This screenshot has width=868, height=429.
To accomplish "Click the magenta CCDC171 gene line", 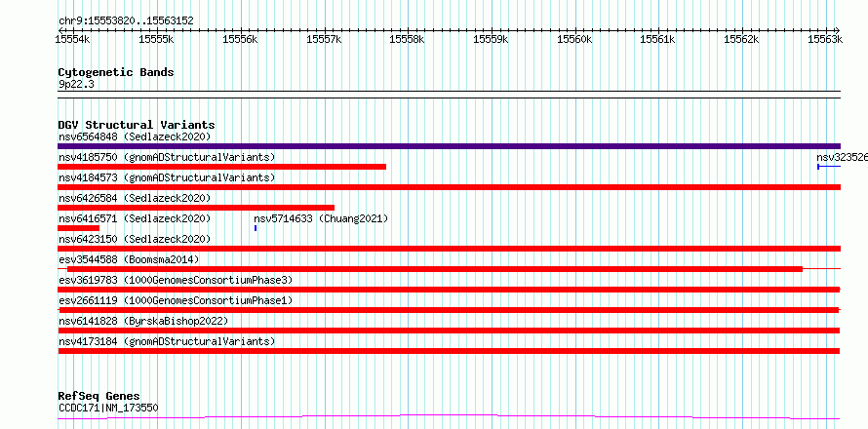I will pos(449,417).
